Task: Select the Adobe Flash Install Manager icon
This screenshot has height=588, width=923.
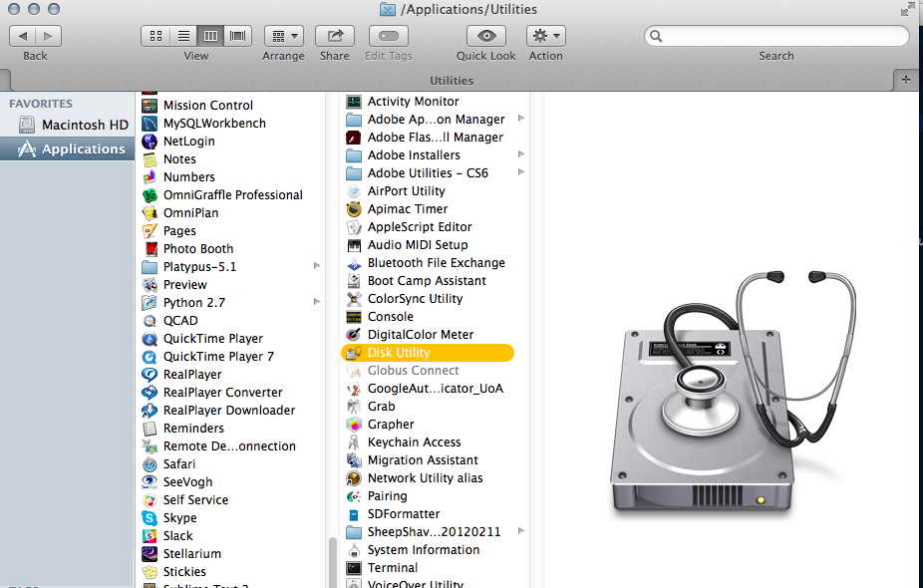Action: click(x=354, y=138)
